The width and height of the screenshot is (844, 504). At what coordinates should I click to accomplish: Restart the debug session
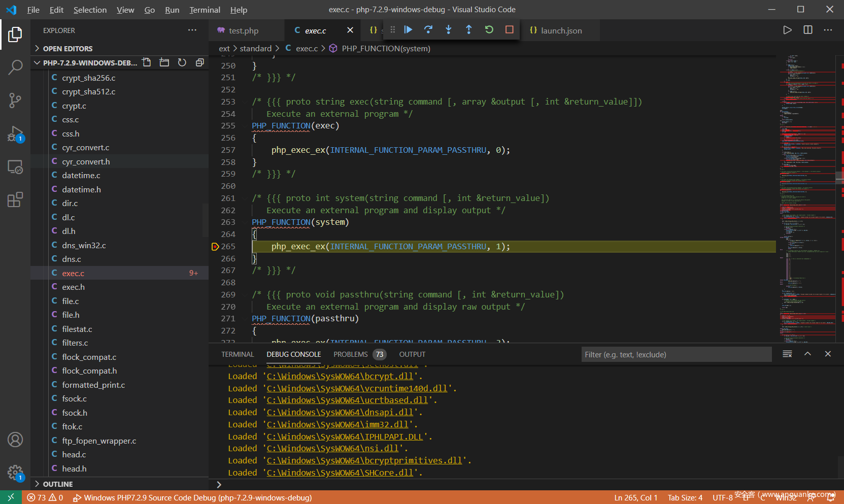click(489, 30)
